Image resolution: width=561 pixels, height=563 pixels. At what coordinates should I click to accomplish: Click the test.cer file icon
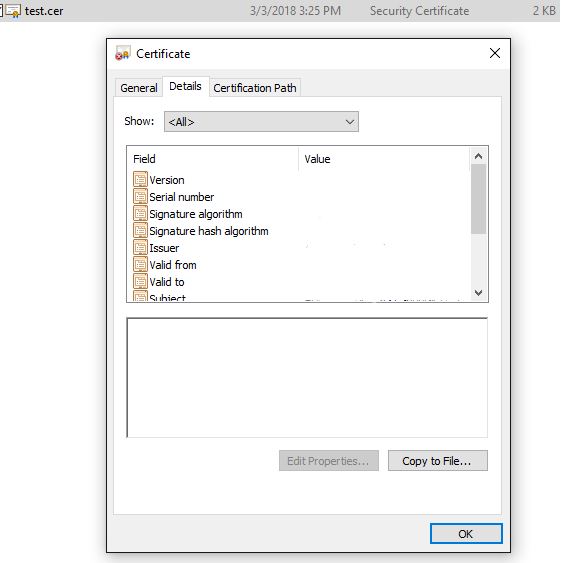pyautogui.click(x=13, y=11)
